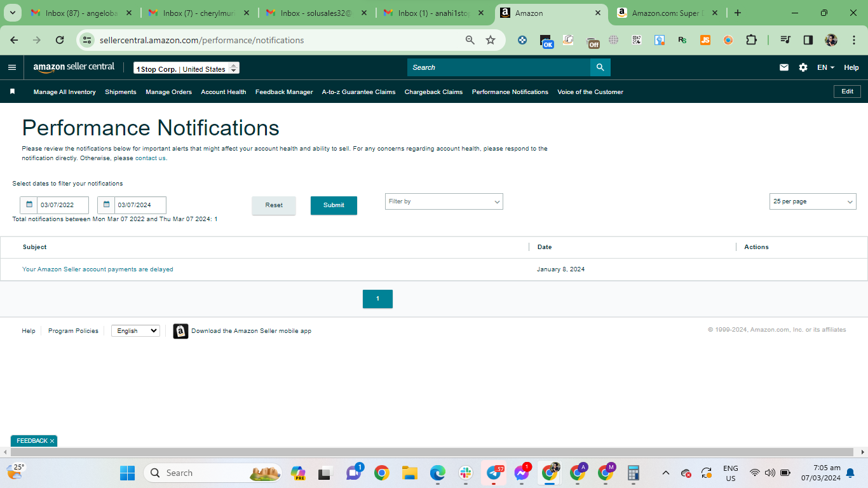The width and height of the screenshot is (868, 488).
Task: Click the magnifier search button in Seller Central
Action: click(600, 67)
